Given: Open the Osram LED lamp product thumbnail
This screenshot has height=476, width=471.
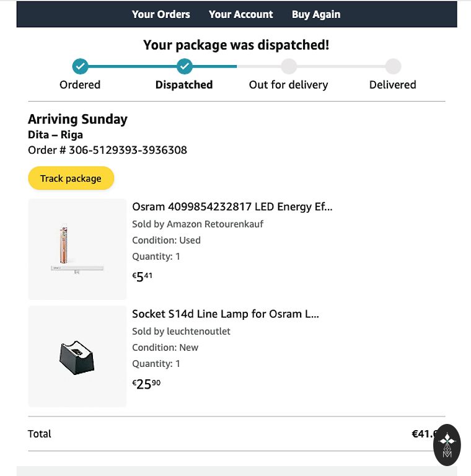Looking at the screenshot, I should [x=77, y=249].
